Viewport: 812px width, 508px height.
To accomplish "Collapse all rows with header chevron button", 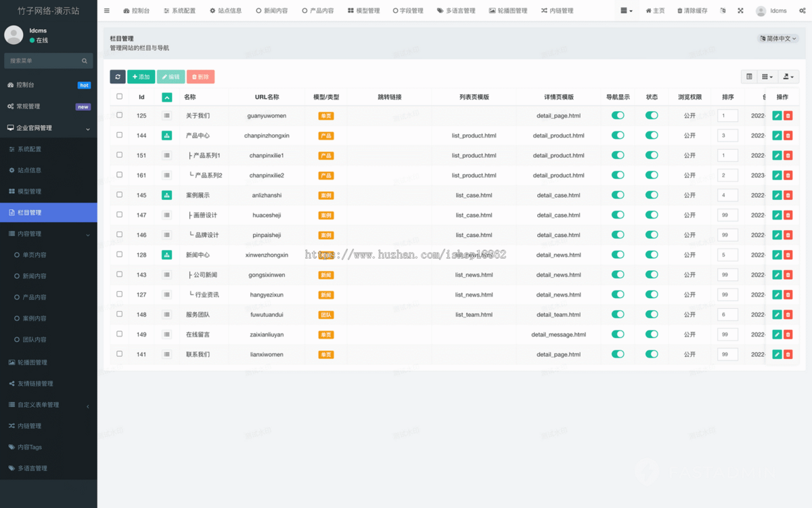I will point(166,97).
